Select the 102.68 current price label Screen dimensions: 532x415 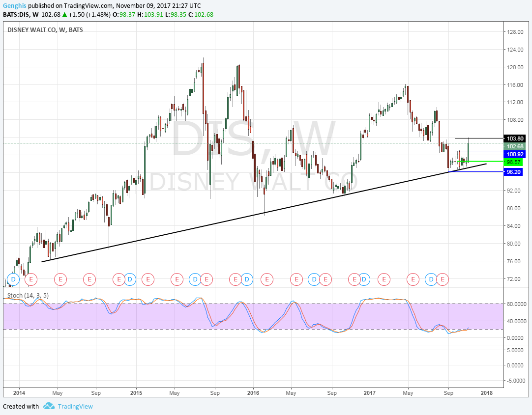515,146
